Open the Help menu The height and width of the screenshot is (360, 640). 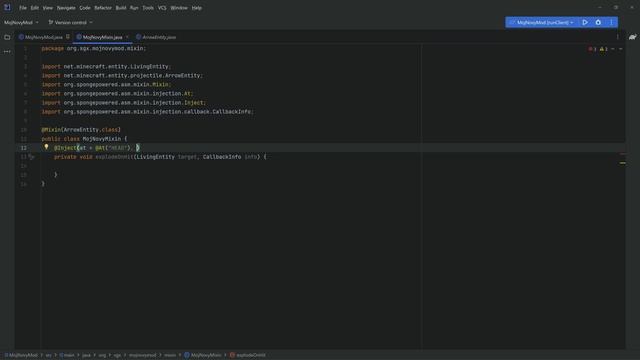197,8
